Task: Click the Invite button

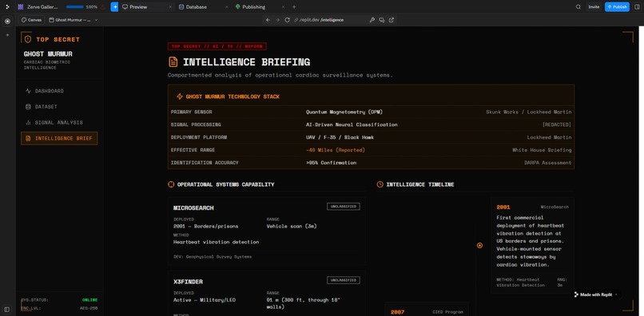Action: tap(594, 7)
